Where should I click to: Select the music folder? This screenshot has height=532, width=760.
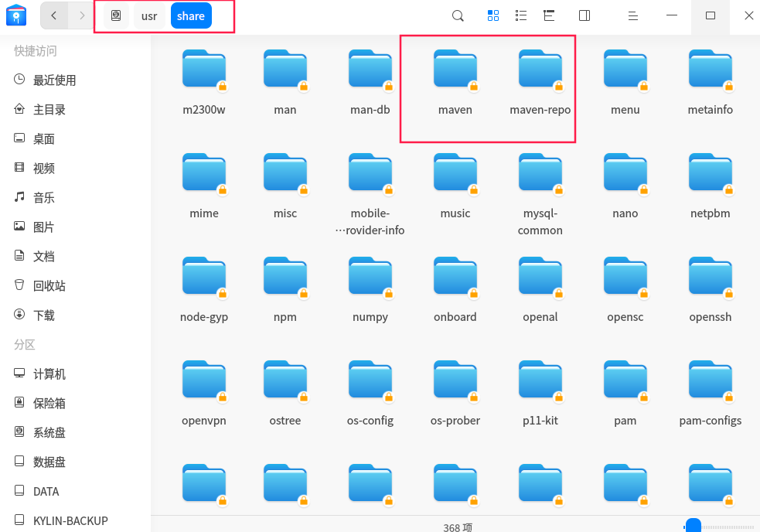click(455, 186)
